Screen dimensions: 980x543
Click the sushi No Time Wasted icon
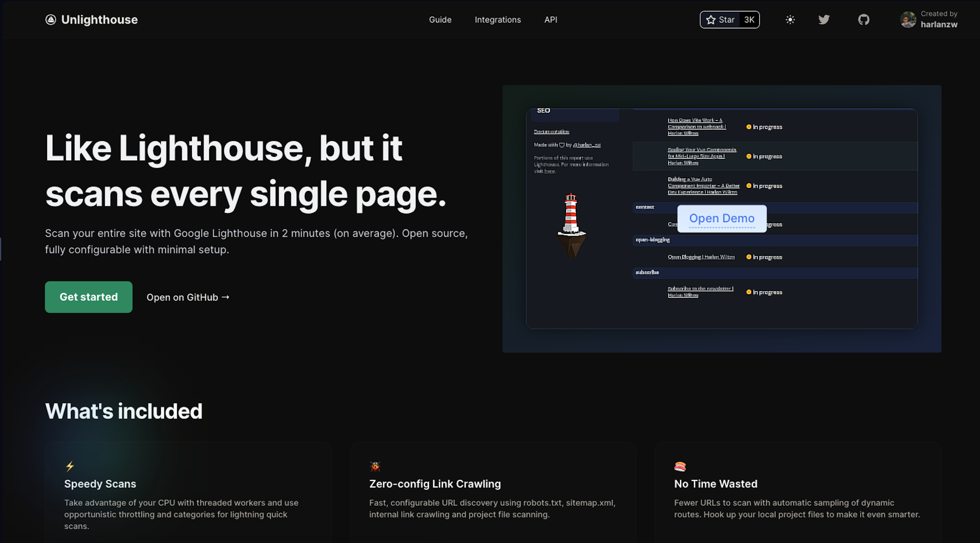(x=680, y=466)
